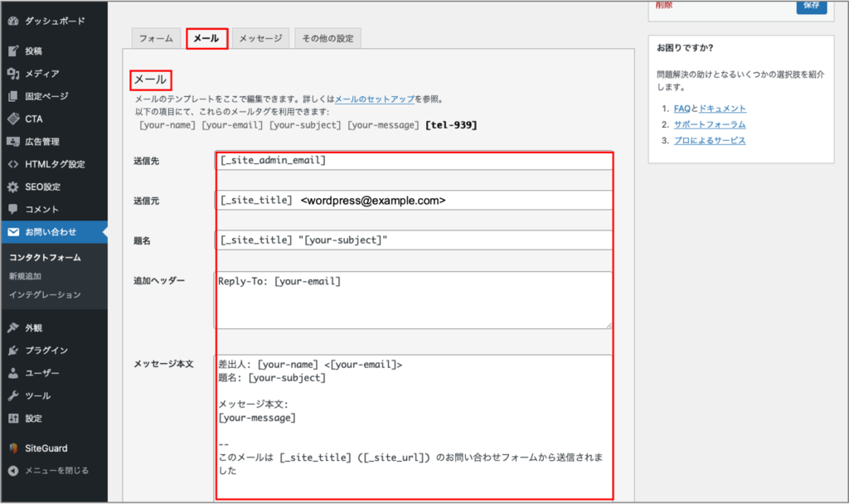Click the ad management (広告管理) icon
Viewport: 849px width, 504px height.
point(13,142)
